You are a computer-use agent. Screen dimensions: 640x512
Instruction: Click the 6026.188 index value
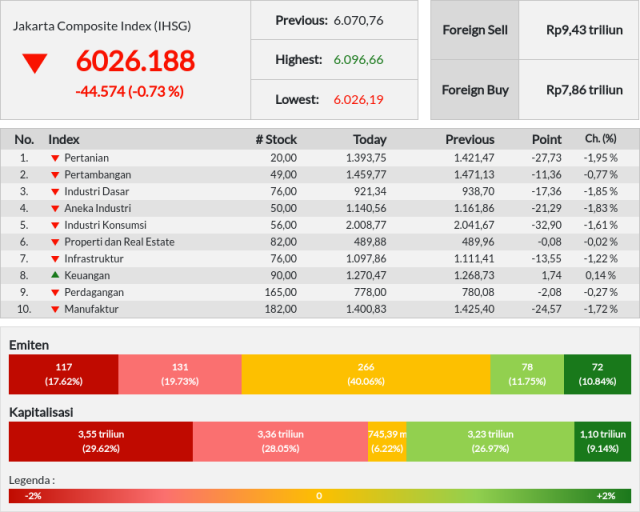(136, 61)
